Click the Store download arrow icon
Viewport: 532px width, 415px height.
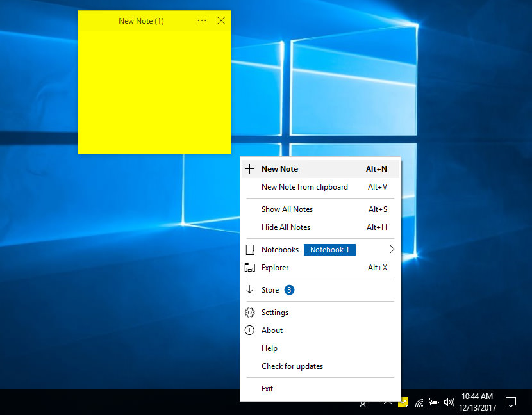250,290
